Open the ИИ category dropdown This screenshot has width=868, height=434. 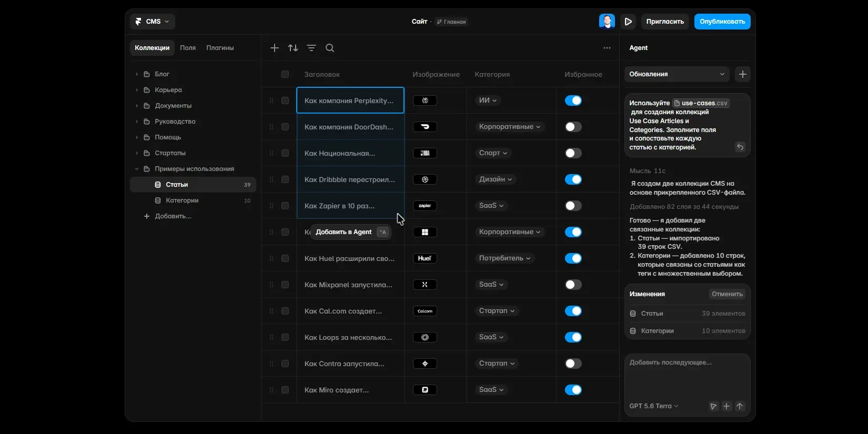[x=488, y=100]
